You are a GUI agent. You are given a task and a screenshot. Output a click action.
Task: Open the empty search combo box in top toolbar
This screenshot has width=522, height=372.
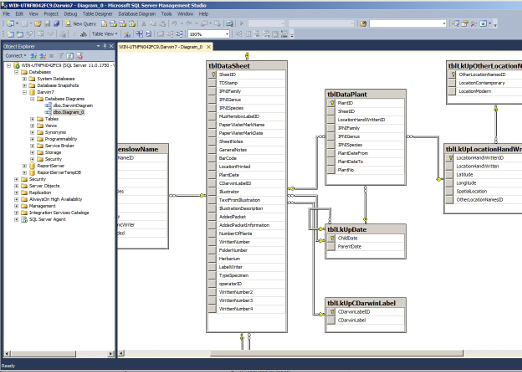[x=408, y=24]
